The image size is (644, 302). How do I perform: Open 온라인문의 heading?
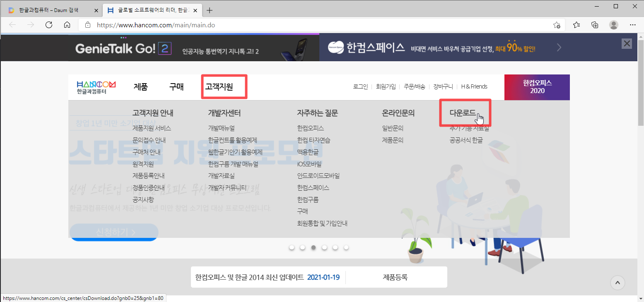click(x=398, y=113)
